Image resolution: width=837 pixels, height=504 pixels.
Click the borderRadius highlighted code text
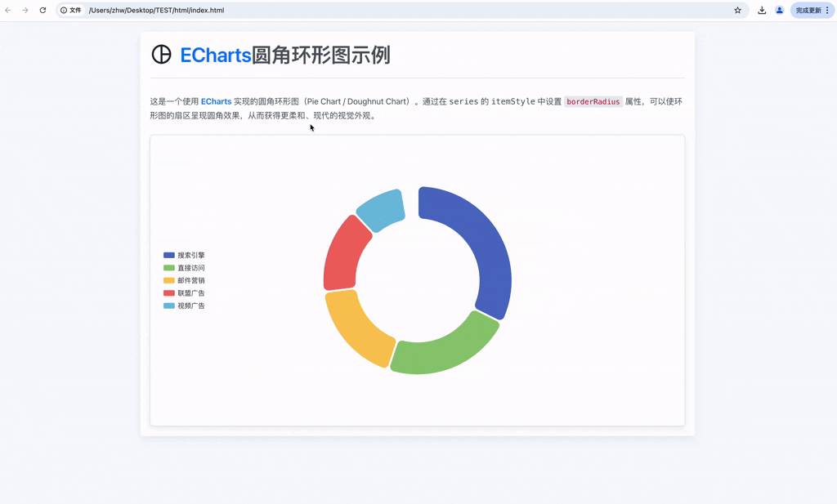(x=593, y=101)
